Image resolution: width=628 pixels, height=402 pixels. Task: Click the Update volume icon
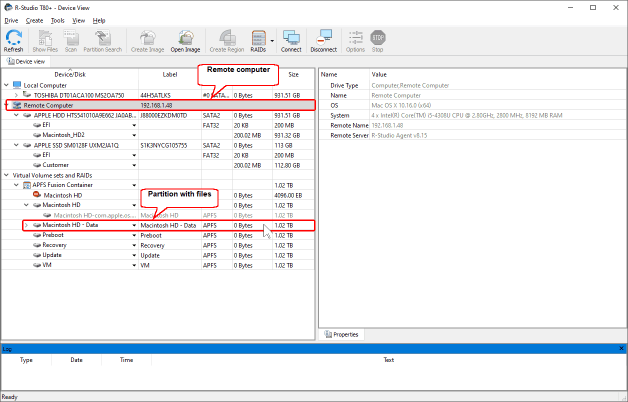pyautogui.click(x=37, y=255)
